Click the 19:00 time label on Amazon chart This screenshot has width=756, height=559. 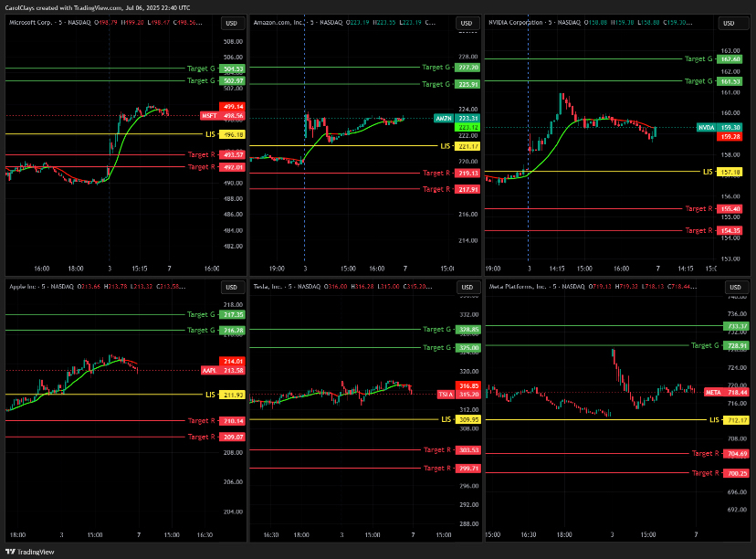tap(277, 269)
